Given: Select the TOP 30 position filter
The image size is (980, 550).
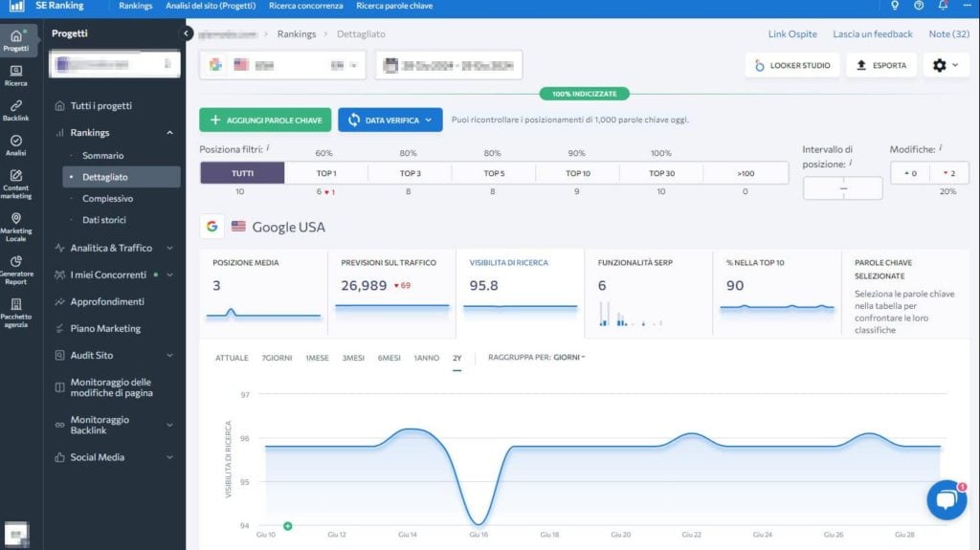Looking at the screenshot, I should [661, 173].
